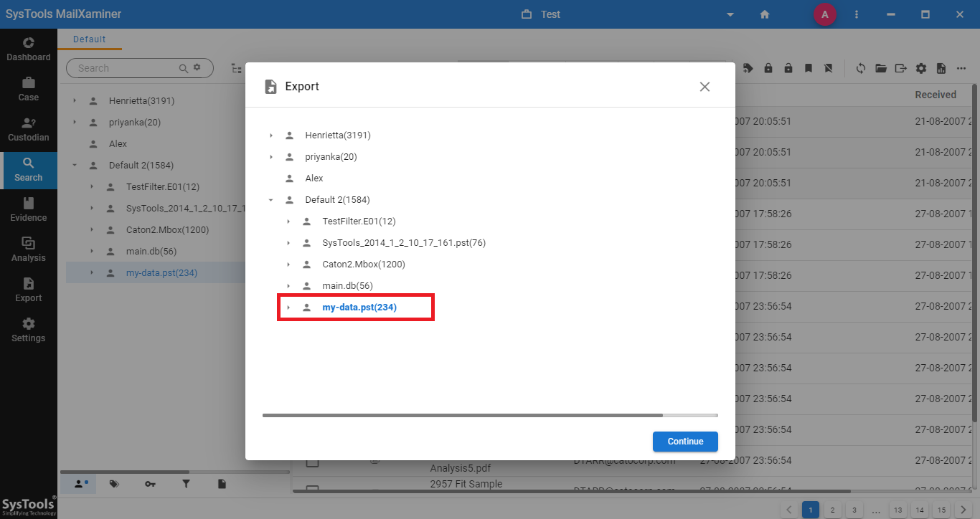The image size is (980, 519).
Task: Click the next page arrow in pagination
Action: click(963, 510)
